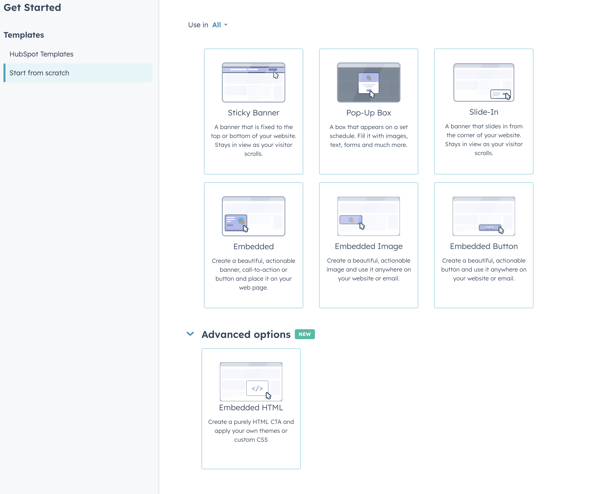
Task: Click the Embedded Button illustration icon
Action: point(484,216)
